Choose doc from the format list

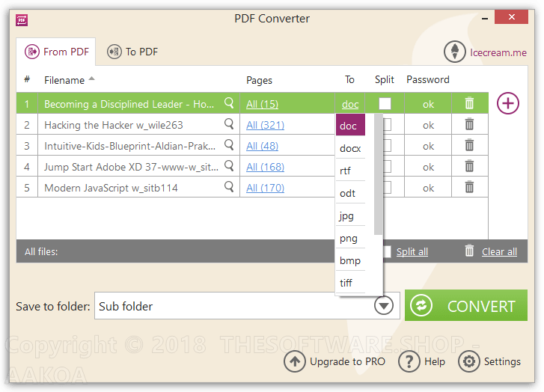[x=350, y=125]
